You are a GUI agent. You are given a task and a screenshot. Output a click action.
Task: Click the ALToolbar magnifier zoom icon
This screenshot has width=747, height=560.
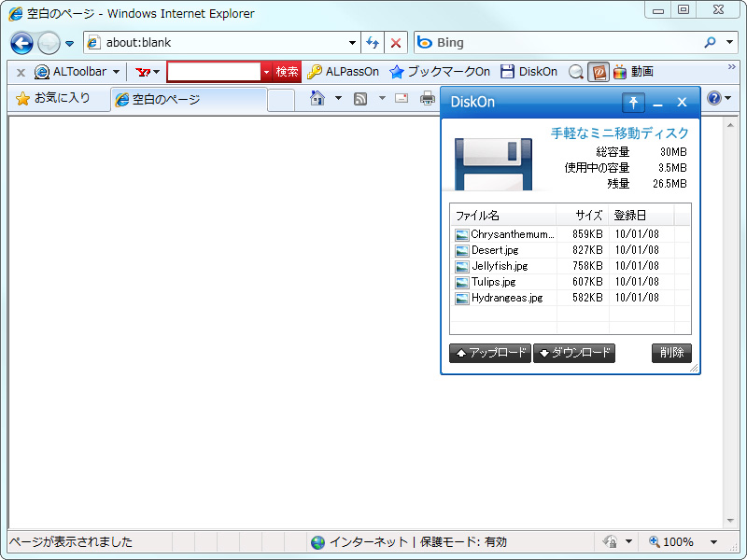coord(576,73)
